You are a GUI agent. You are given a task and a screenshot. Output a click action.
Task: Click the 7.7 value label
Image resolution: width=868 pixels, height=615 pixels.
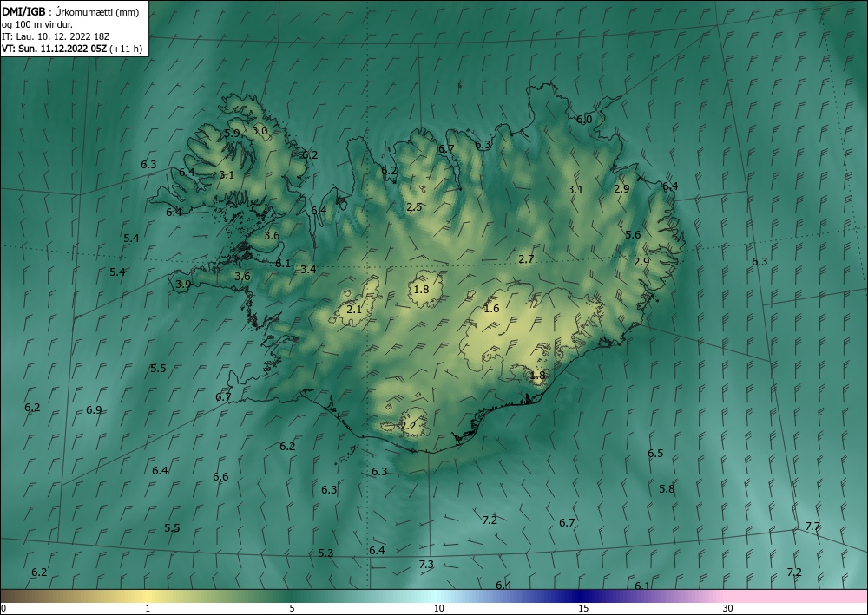point(812,527)
